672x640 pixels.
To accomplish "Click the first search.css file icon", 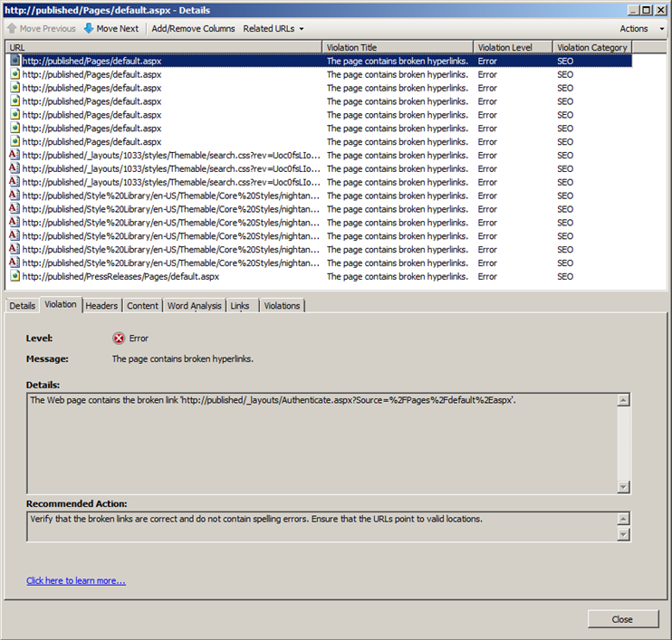I will pyautogui.click(x=14, y=155).
